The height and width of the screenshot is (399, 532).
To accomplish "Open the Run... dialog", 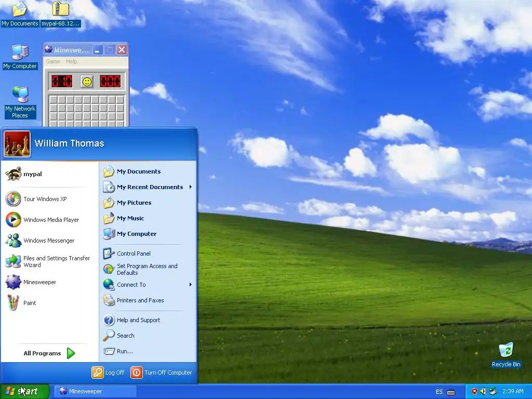I will pyautogui.click(x=148, y=351).
